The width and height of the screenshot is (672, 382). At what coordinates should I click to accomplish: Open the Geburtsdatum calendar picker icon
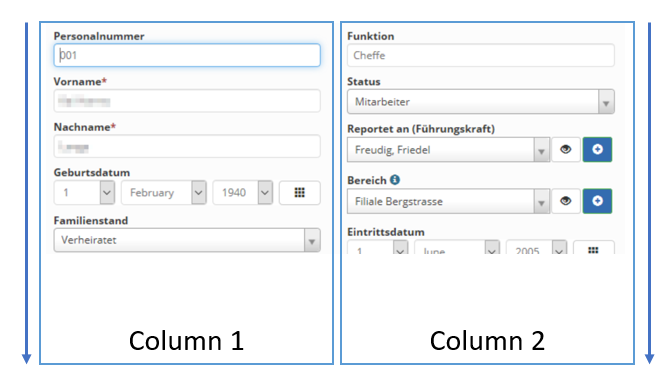tap(300, 193)
